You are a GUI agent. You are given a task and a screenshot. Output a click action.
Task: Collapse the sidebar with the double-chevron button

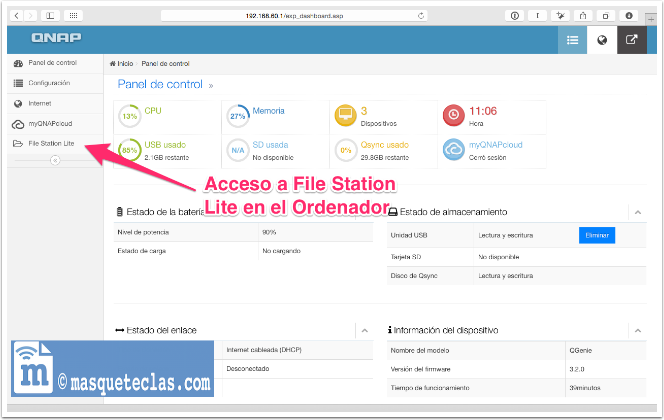[55, 160]
